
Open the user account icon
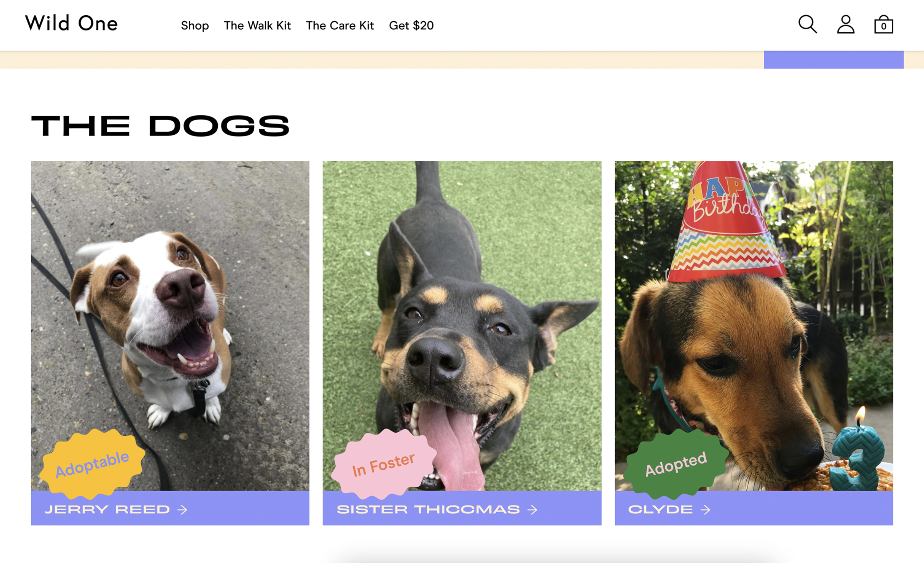[x=845, y=24]
